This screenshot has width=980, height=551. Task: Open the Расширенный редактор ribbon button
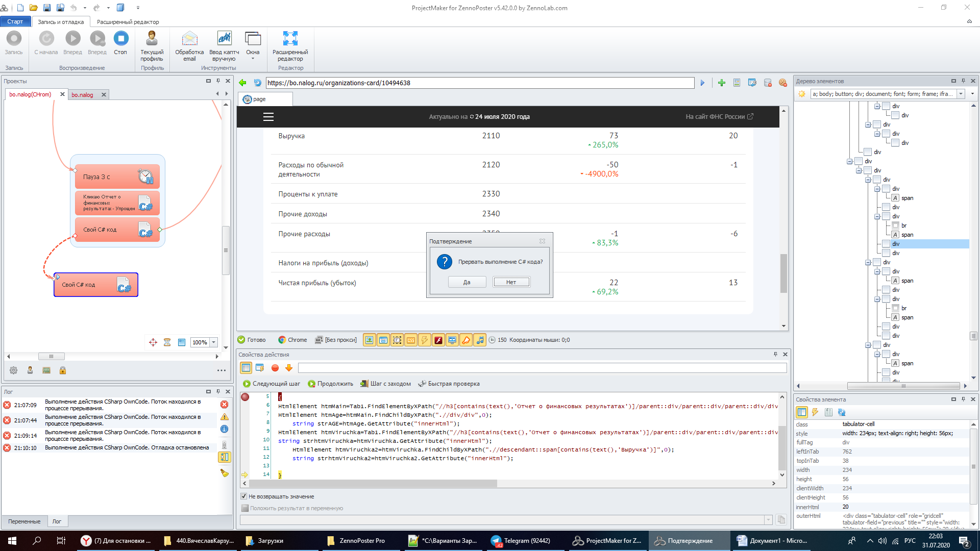(290, 46)
